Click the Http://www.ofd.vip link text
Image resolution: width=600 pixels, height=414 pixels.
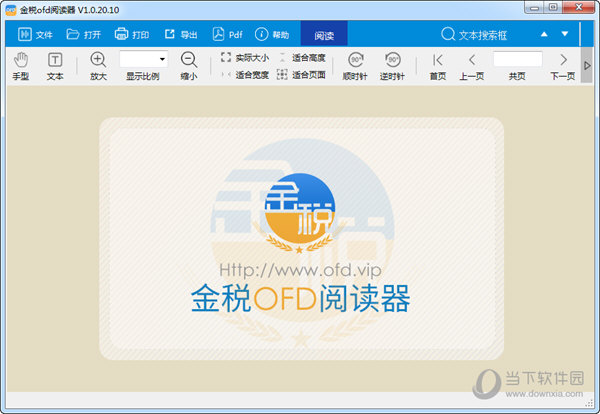tap(300, 270)
